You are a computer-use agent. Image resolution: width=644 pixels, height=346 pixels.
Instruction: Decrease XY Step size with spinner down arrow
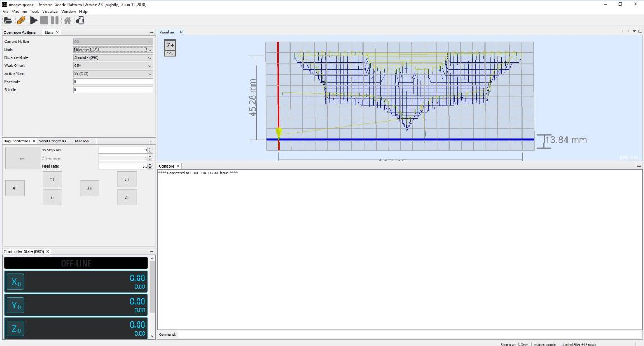point(150,151)
